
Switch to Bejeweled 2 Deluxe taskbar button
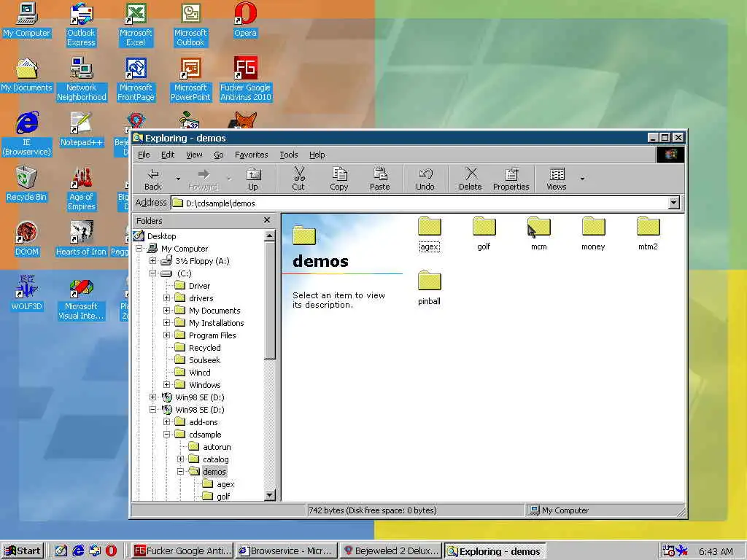click(x=391, y=551)
